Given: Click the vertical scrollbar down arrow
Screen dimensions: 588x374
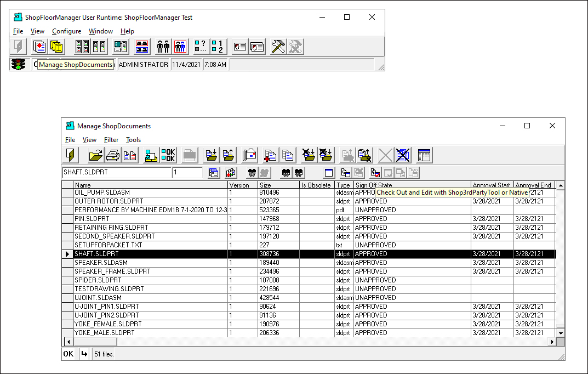Looking at the screenshot, I should 560,333.
